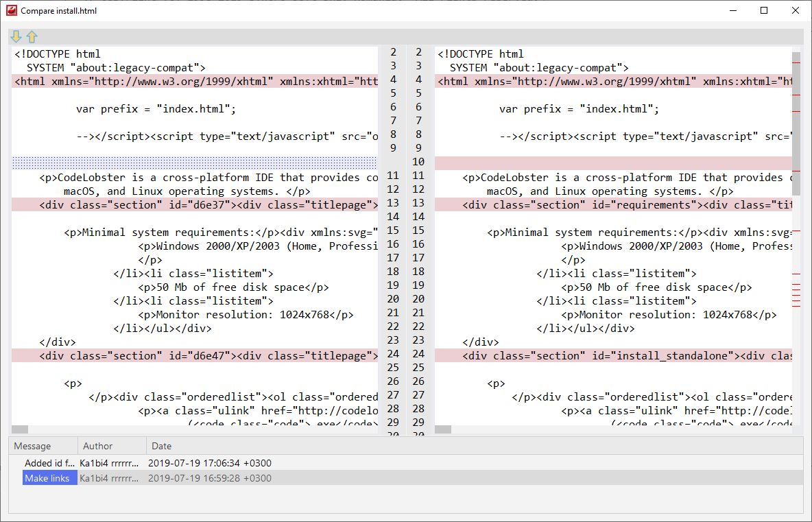Click the 'var prefix' line in the left pane
This screenshot has height=522, width=812.
156,109
